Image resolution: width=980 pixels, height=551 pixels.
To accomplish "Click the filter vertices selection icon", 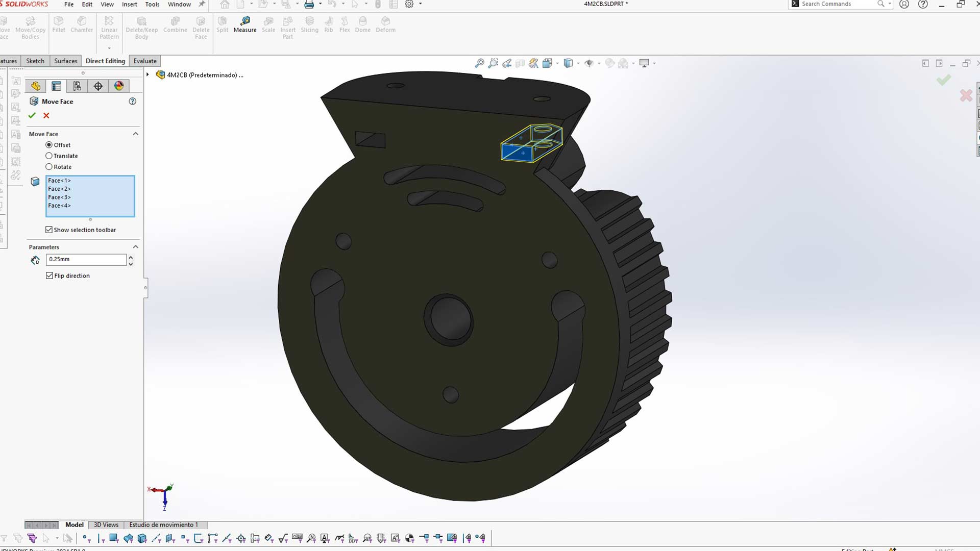I will (x=86, y=538).
